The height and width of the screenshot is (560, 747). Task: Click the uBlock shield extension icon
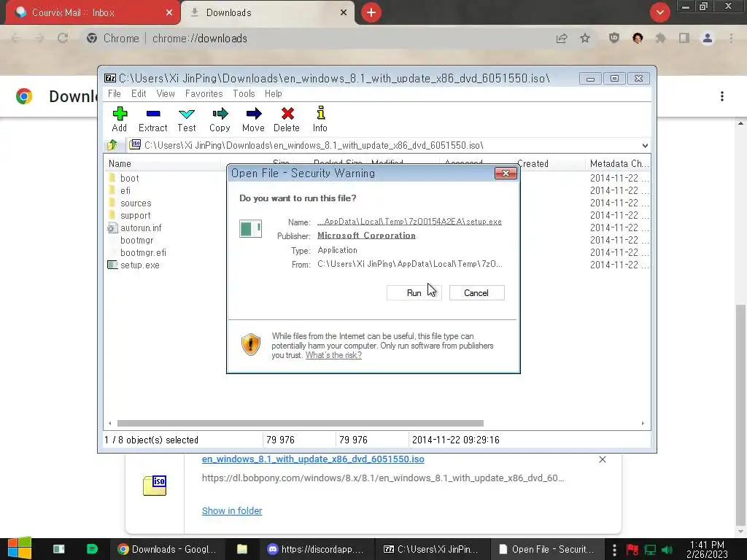coord(614,38)
